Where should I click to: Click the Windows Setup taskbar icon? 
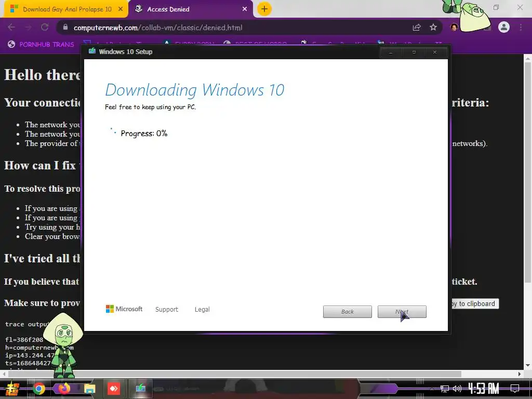(x=140, y=388)
